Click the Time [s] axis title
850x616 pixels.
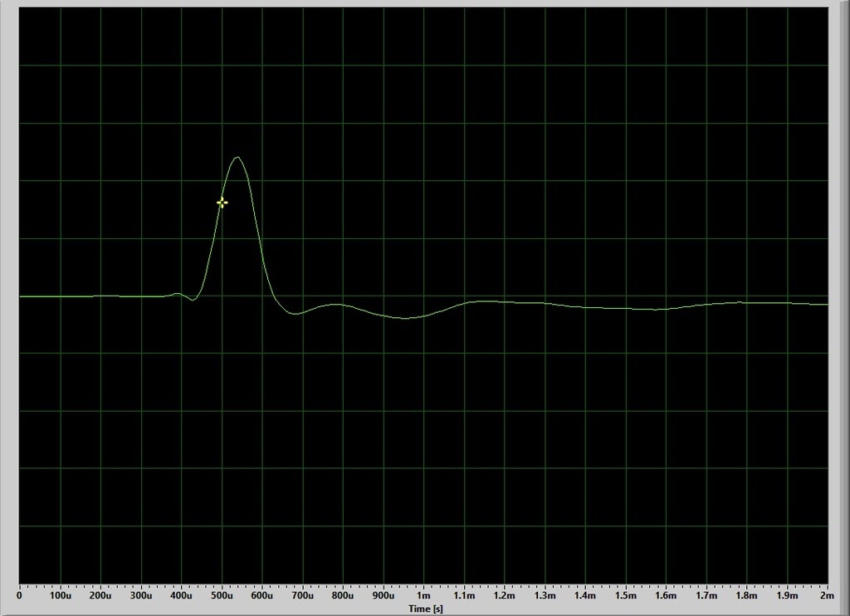[426, 609]
